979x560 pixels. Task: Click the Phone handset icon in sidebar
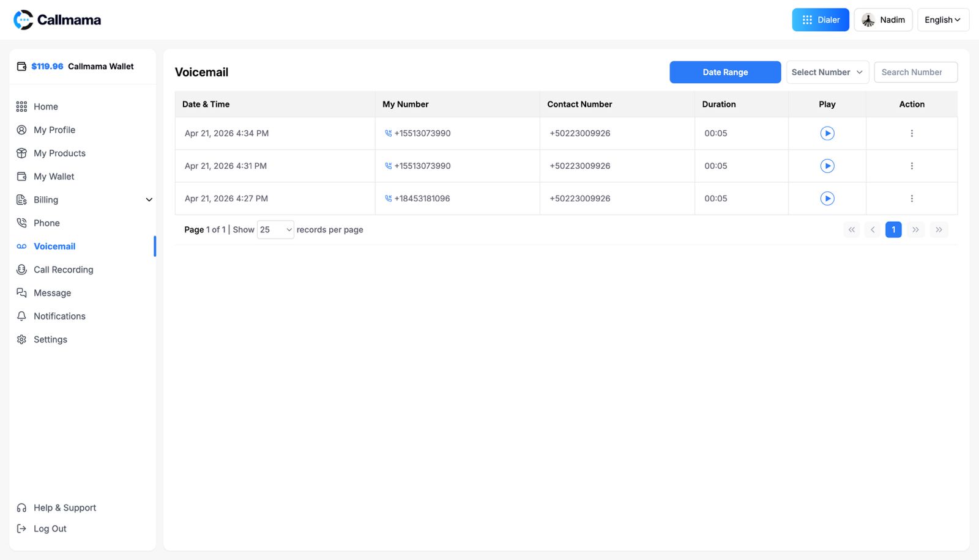click(21, 223)
